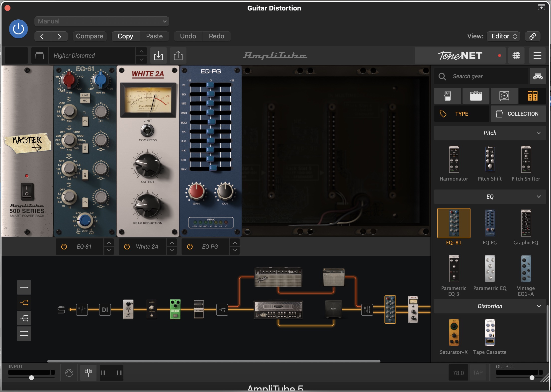Adjust the INPUT level slider
The height and width of the screenshot is (392, 551).
click(x=31, y=378)
